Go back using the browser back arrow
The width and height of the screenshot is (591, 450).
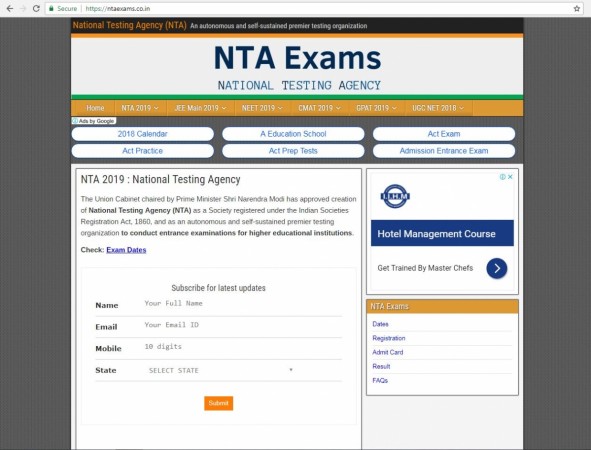10,8
